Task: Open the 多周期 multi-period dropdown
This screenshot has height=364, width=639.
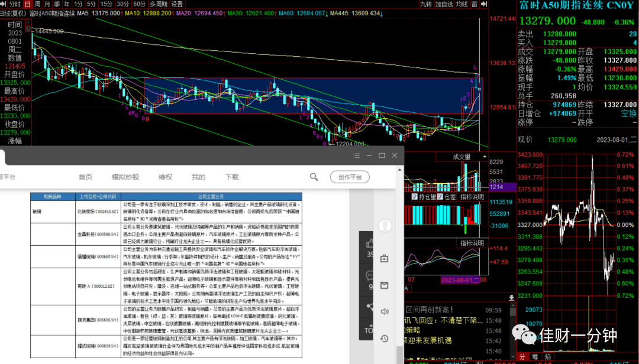Action: [x=158, y=4]
